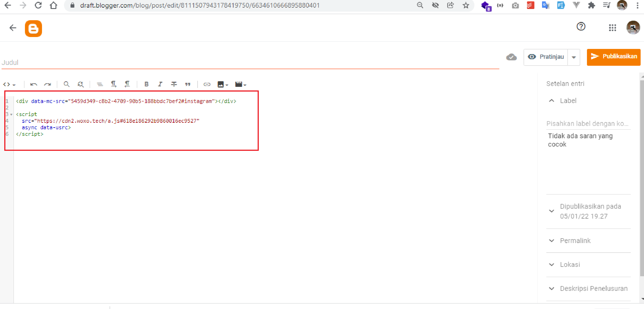Viewport: 644px width, 309px height.
Task: Click the format HTML lines icon
Action: 100,84
